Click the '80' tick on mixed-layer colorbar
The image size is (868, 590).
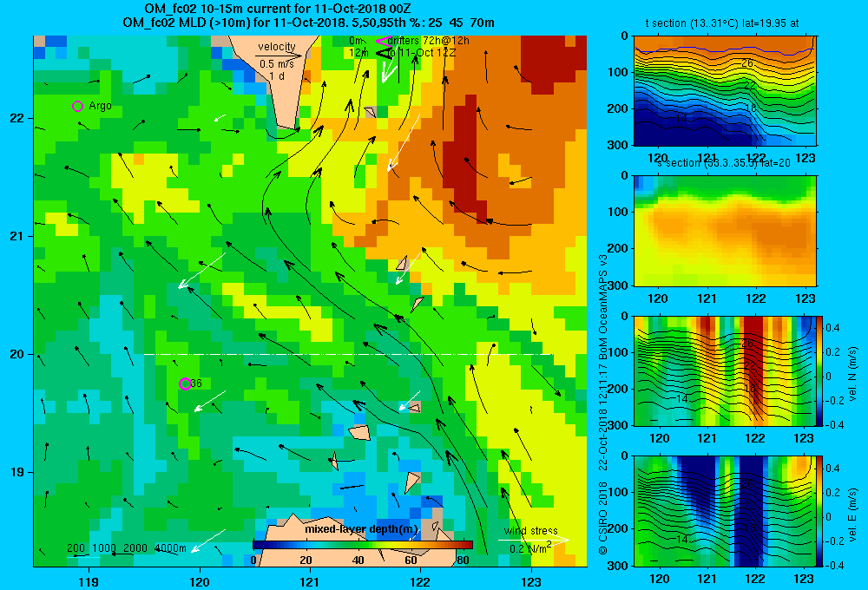pos(463,560)
